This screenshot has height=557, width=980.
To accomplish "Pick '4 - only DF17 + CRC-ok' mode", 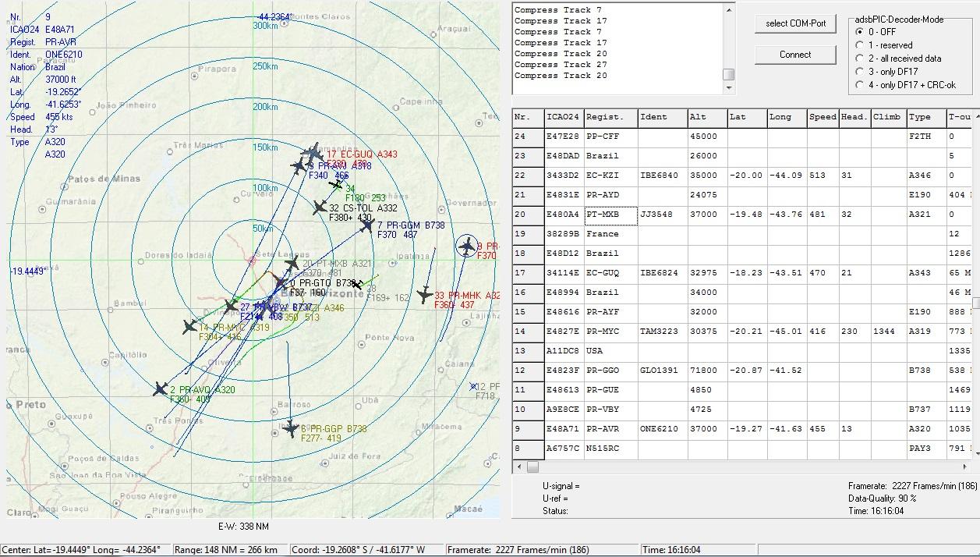I will tap(860, 85).
